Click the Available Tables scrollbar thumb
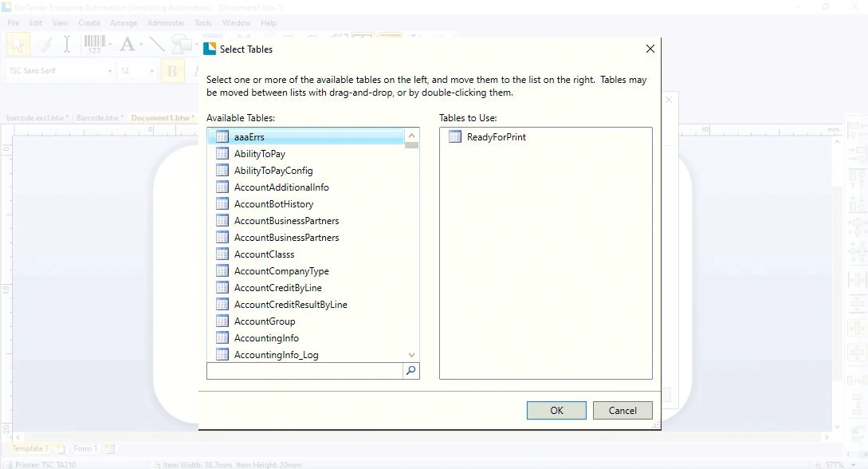The width and height of the screenshot is (868, 469). [411, 145]
